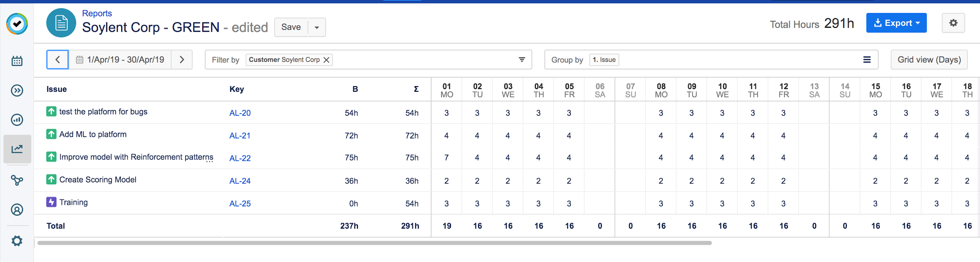Switch the Grid view (Days) option
Screen dimensions: 980x262
(x=929, y=60)
